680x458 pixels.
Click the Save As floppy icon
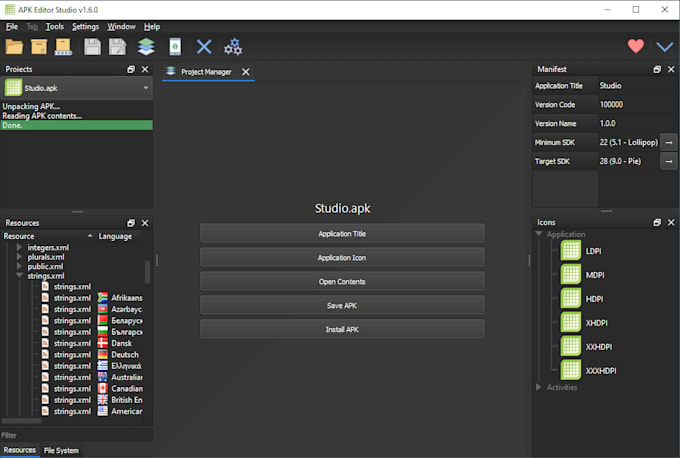(x=117, y=46)
